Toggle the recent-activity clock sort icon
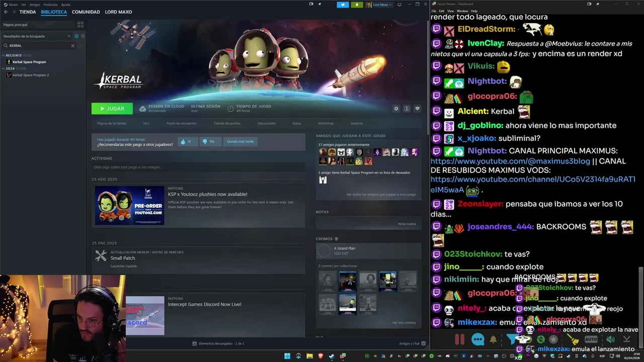This screenshot has width=644, height=362. (x=76, y=36)
